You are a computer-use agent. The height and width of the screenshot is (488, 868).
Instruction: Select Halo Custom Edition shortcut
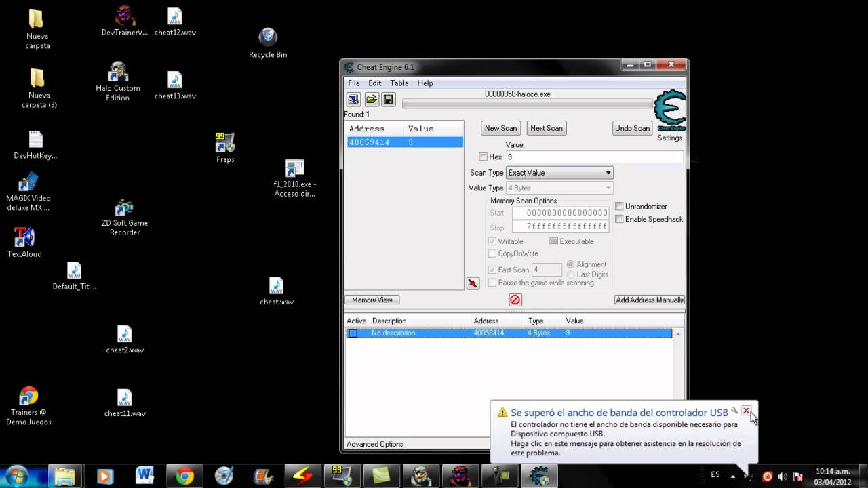coord(117,82)
